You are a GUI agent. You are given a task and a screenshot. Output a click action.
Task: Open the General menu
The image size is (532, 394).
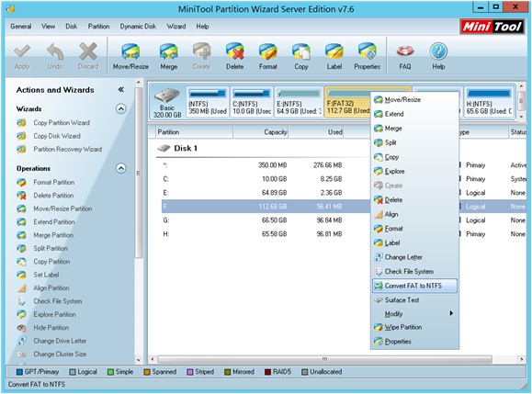pos(21,26)
